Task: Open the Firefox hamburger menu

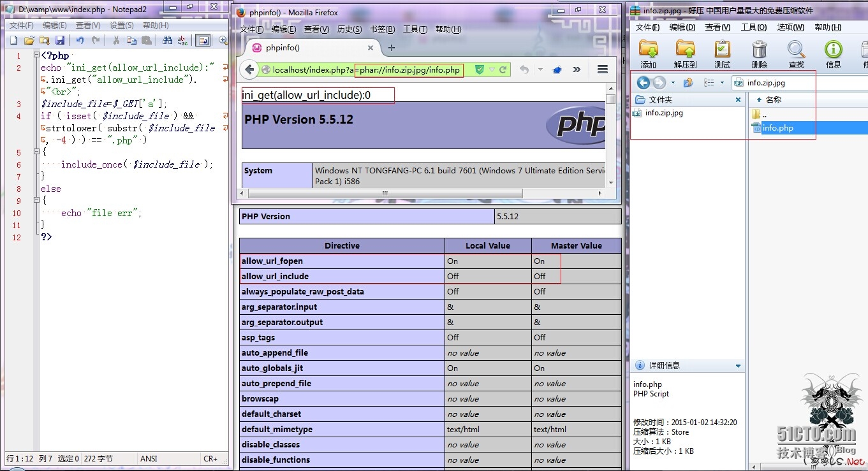Action: 602,70
